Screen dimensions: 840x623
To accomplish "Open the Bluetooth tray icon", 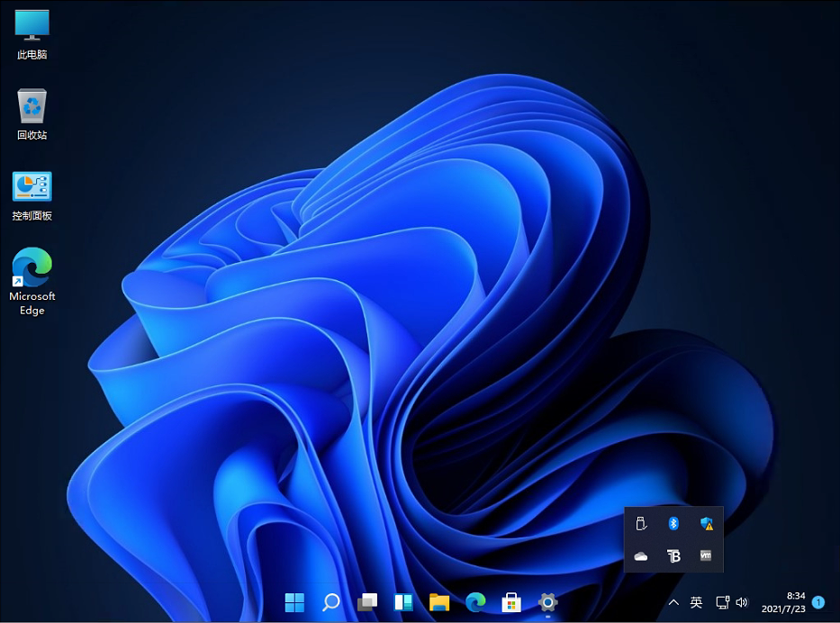I will (x=674, y=523).
